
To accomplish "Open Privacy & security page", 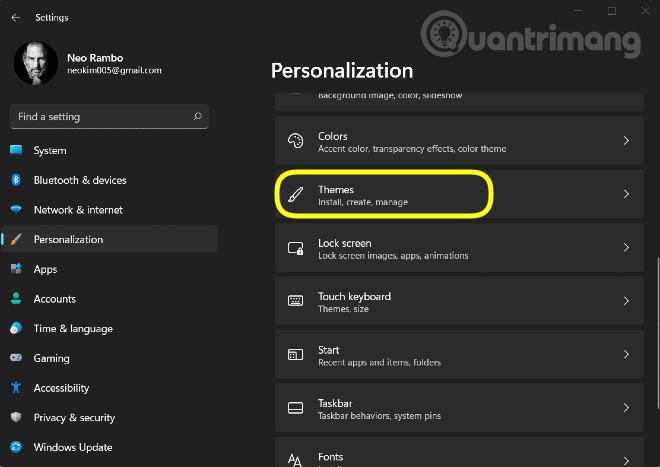I will click(x=74, y=418).
